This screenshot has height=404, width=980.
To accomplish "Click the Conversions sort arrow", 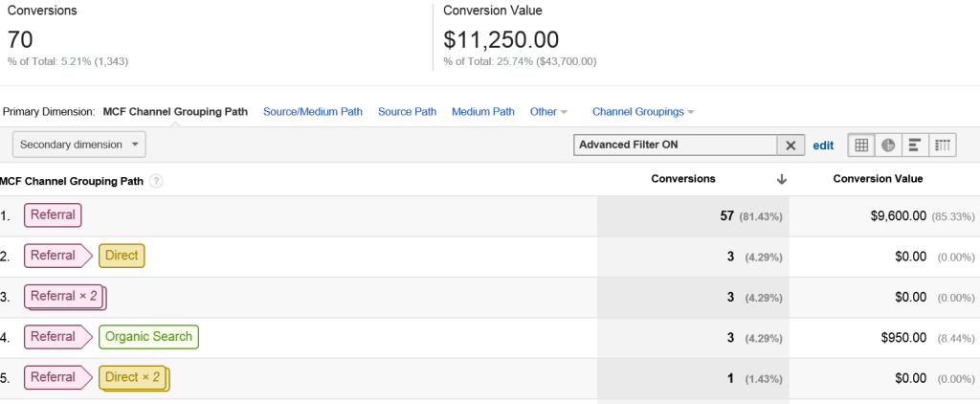I will pyautogui.click(x=781, y=179).
